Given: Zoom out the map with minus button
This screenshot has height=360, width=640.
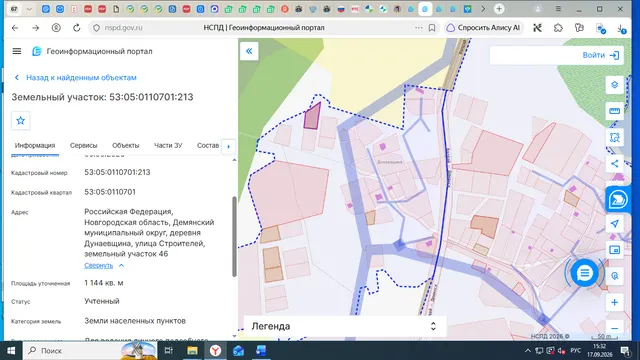Looking at the screenshot, I should click(614, 328).
